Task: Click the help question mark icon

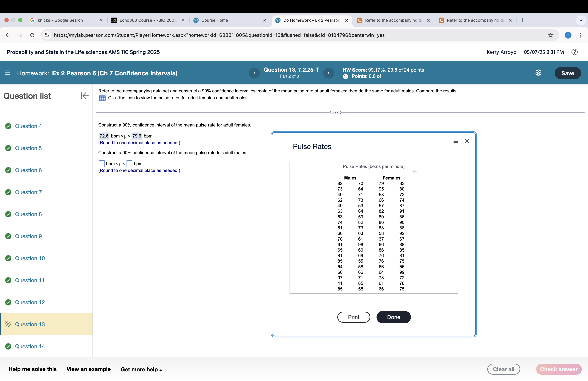Action: (x=575, y=52)
